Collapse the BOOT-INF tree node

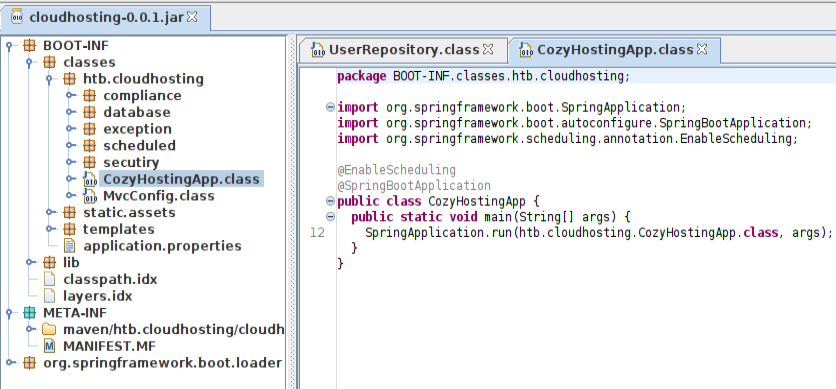pyautogui.click(x=9, y=46)
